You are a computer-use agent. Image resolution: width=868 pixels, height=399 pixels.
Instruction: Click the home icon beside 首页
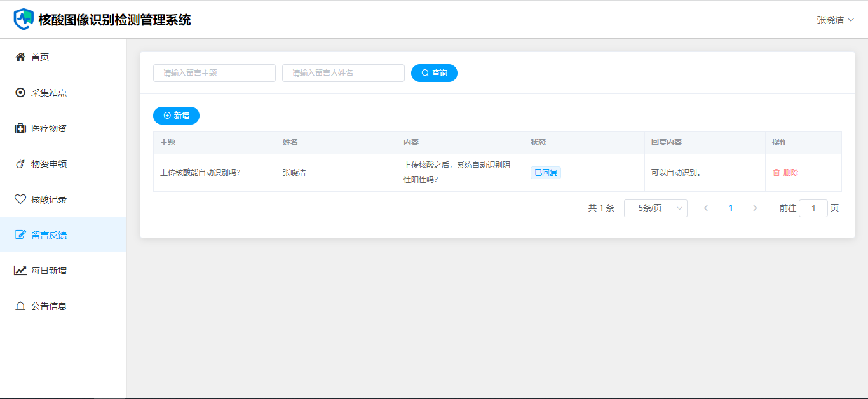(x=20, y=57)
